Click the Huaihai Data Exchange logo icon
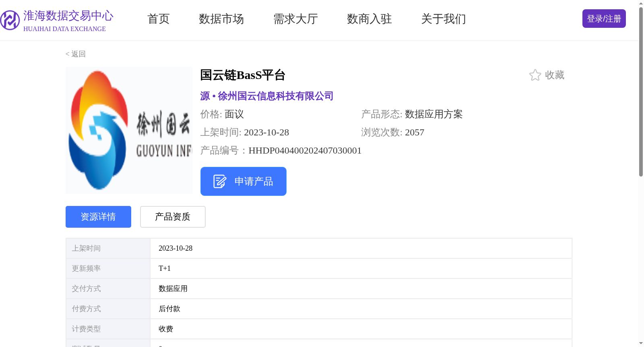 point(10,20)
